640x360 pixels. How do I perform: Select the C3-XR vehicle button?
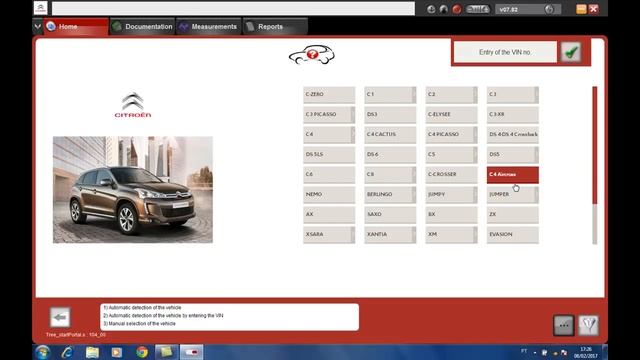point(513,114)
